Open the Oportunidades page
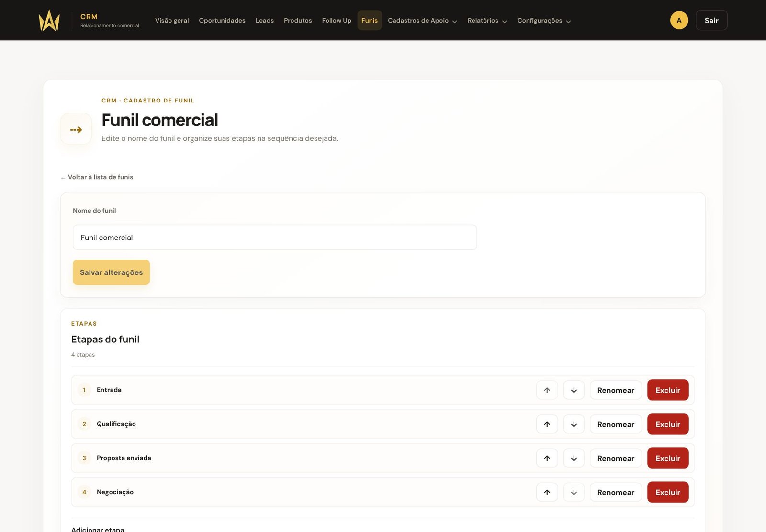Viewport: 766px width, 532px height. (x=222, y=21)
